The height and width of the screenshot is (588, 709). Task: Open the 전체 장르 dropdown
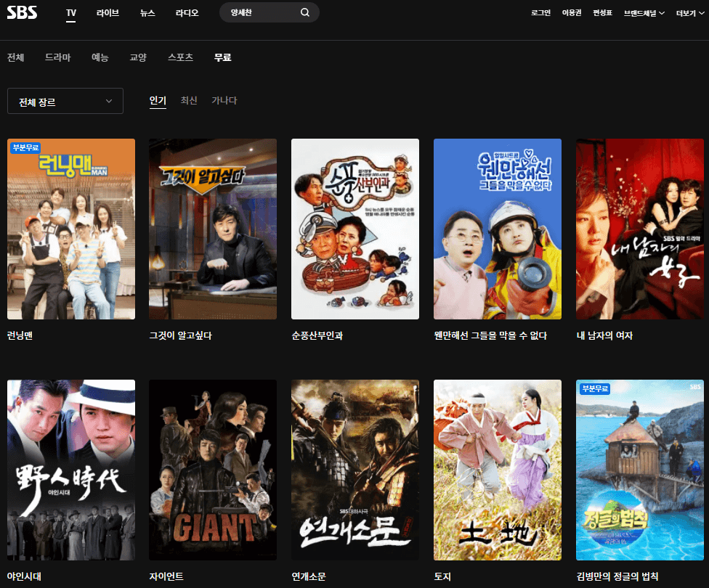pos(65,101)
